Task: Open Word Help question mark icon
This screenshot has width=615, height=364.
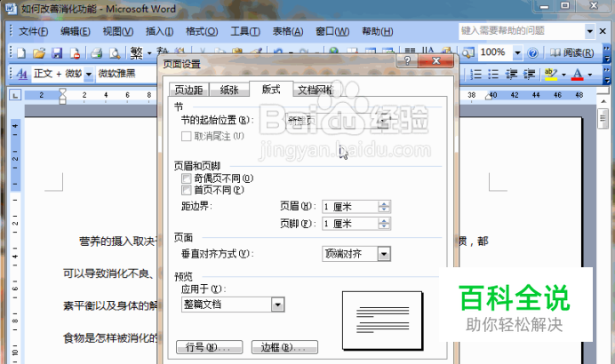Action: (532, 52)
